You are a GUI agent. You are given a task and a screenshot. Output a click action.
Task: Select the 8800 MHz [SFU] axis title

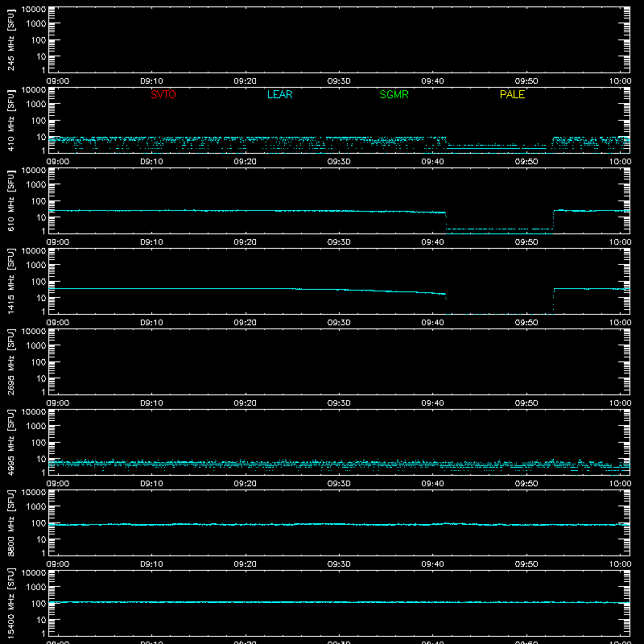coord(11,522)
